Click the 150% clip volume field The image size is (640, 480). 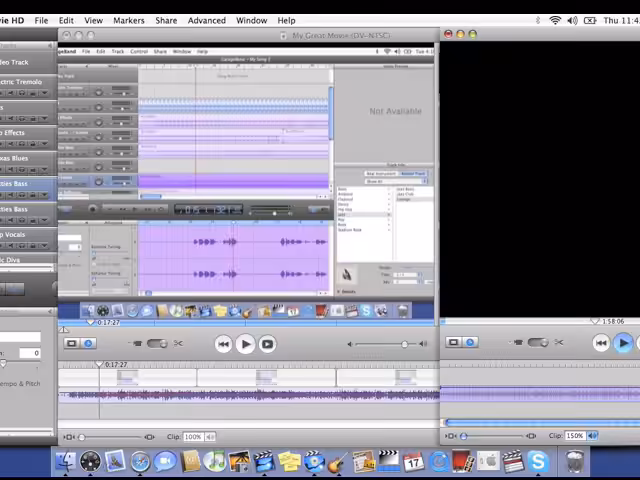[575, 436]
